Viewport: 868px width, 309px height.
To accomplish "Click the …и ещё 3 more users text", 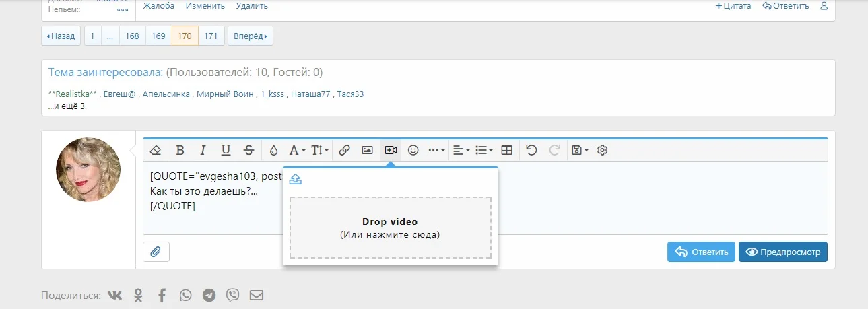I will pyautogui.click(x=67, y=106).
